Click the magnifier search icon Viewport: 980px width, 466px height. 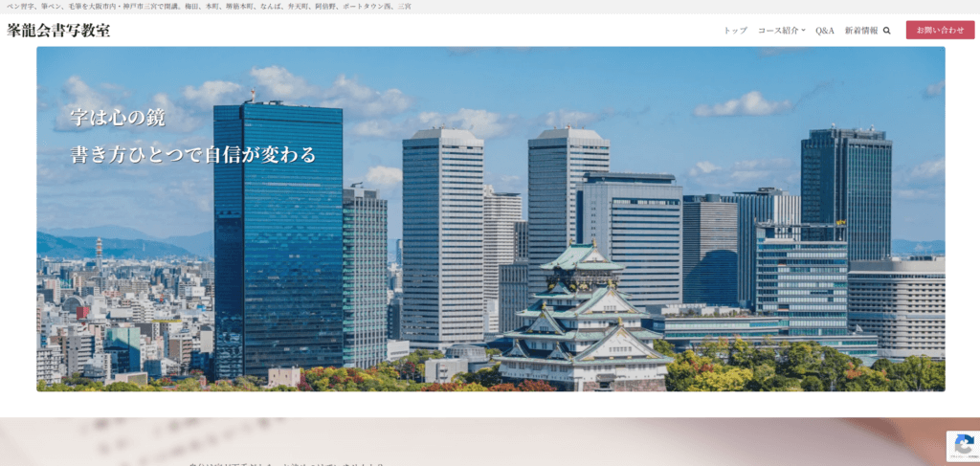pyautogui.click(x=887, y=31)
